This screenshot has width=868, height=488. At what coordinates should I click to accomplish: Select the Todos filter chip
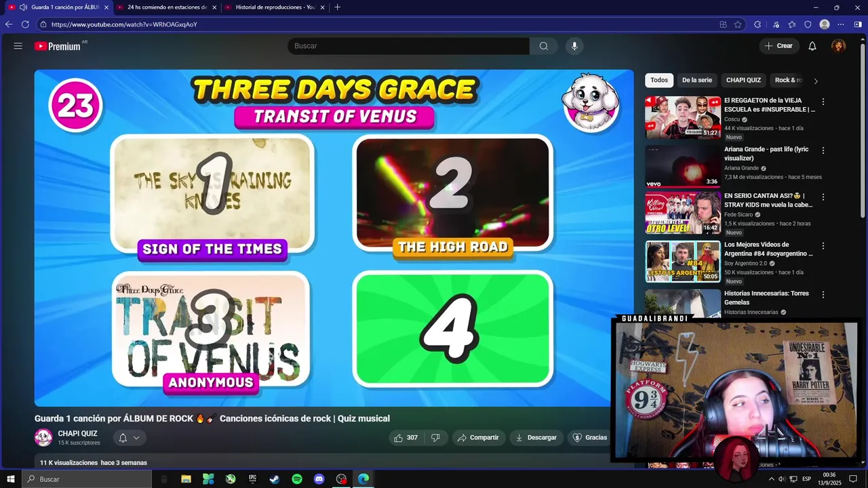[x=659, y=80]
